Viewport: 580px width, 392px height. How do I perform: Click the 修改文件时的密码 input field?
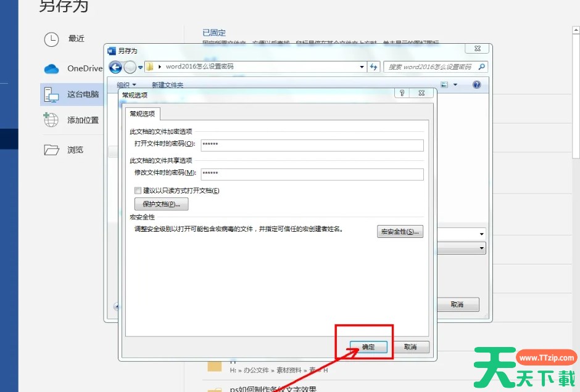pyautogui.click(x=312, y=174)
